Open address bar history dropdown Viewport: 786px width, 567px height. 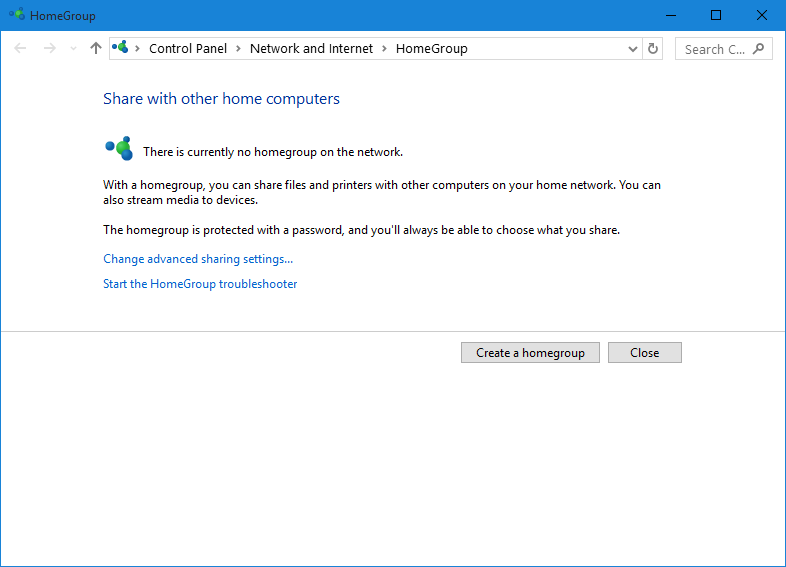[633, 49]
